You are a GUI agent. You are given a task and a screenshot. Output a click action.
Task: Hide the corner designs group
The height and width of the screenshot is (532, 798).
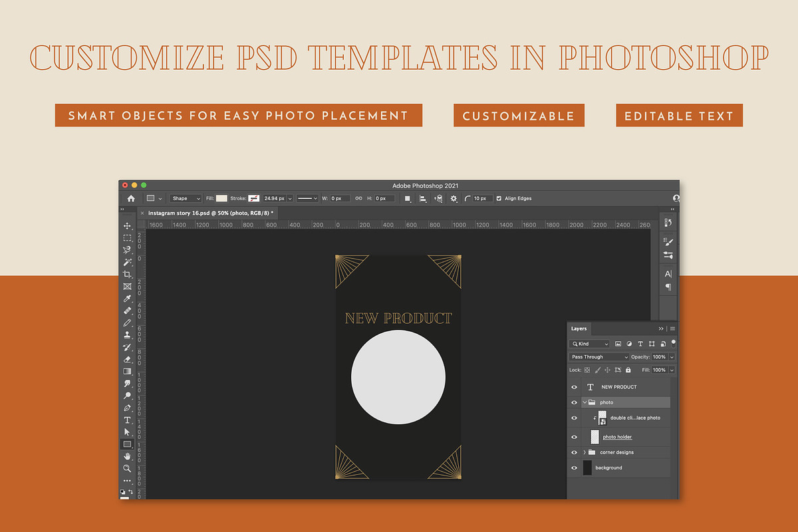pos(575,452)
